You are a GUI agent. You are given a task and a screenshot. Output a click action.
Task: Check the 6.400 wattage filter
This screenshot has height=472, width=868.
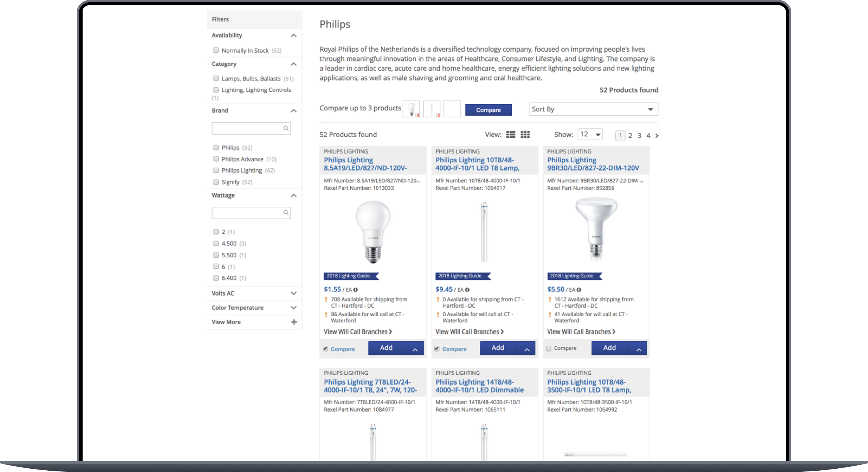tap(216, 278)
